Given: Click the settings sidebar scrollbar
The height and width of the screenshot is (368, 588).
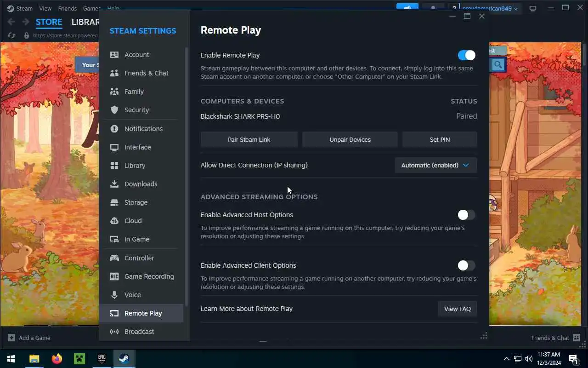Looking at the screenshot, I should [187, 176].
